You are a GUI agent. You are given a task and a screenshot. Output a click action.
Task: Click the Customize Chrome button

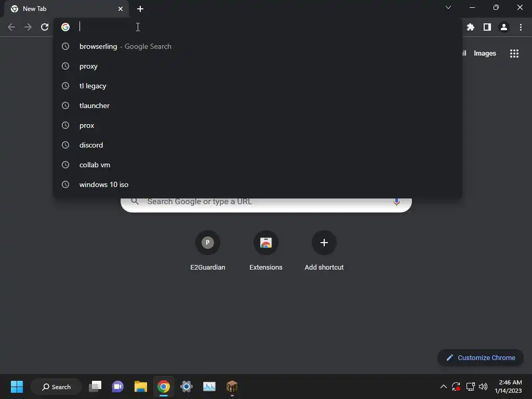pyautogui.click(x=481, y=357)
